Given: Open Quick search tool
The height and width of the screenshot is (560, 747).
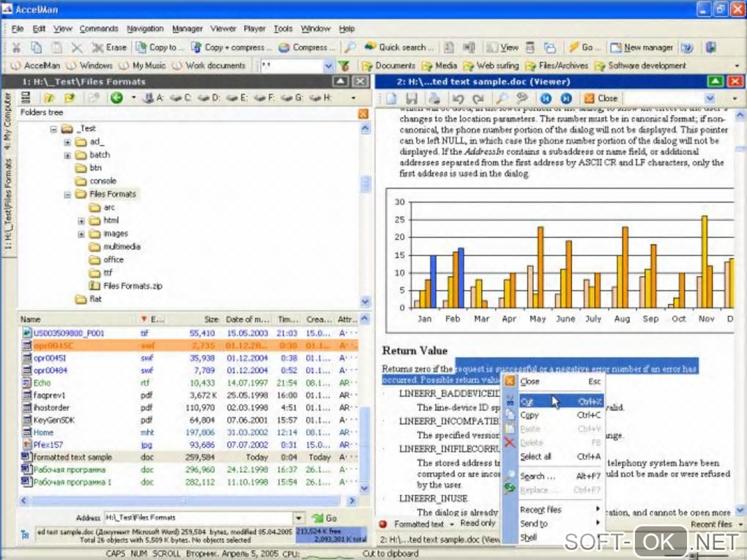Looking at the screenshot, I should coord(399,47).
